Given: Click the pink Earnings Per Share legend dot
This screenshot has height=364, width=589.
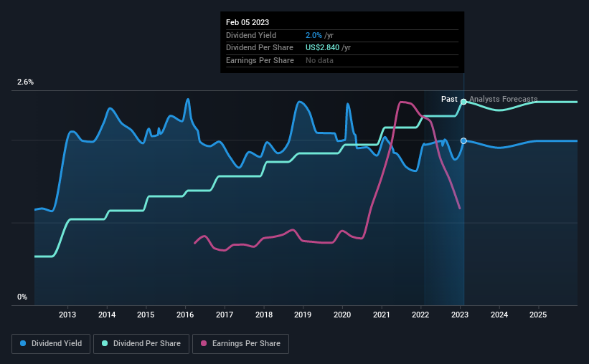Looking at the screenshot, I should point(204,343).
